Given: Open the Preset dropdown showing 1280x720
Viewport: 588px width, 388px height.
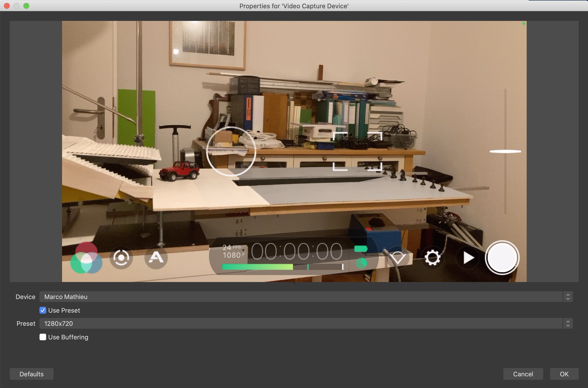Looking at the screenshot, I should coord(301,323).
